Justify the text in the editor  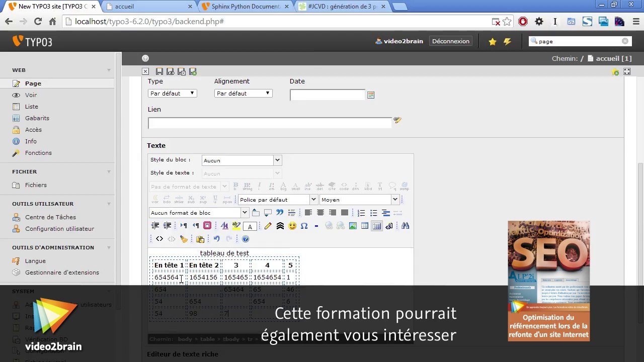tap(345, 213)
